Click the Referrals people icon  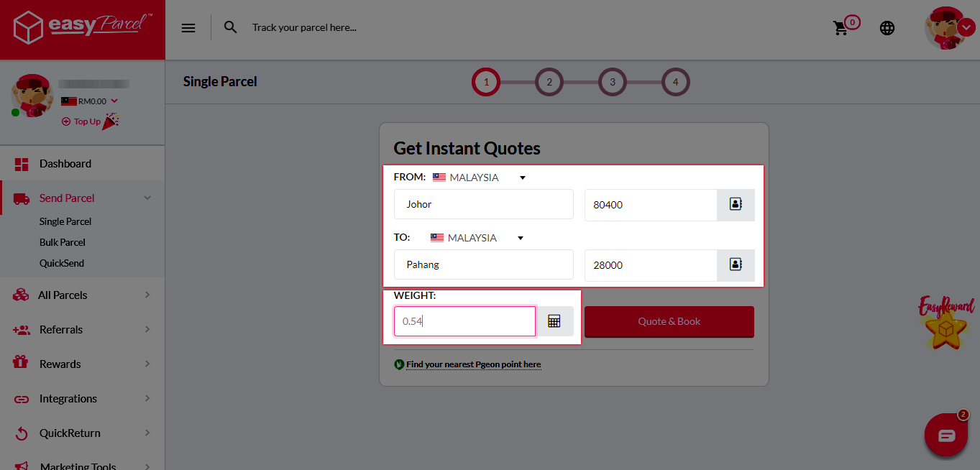[21, 330]
